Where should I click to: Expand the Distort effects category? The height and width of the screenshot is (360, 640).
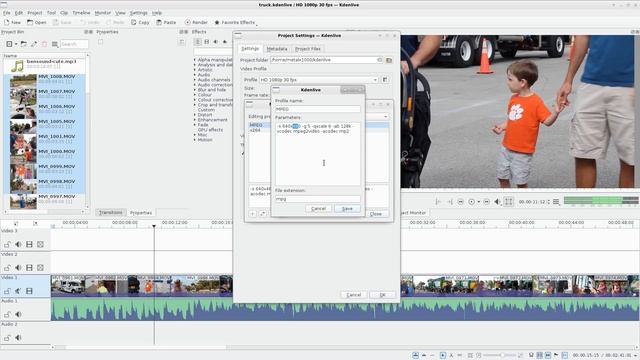pyautogui.click(x=195, y=115)
